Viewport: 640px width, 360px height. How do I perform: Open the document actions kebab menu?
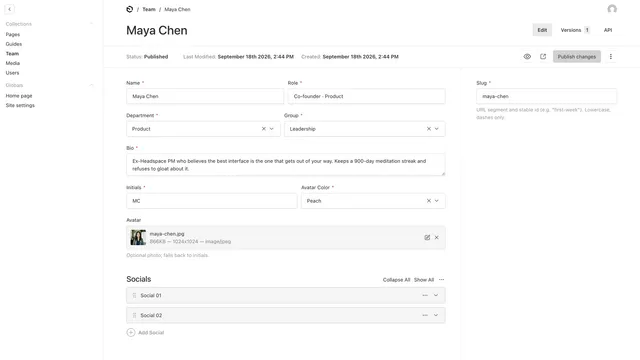pos(611,57)
